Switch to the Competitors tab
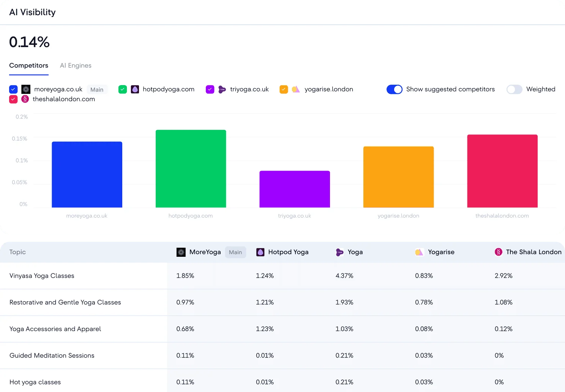 click(x=29, y=65)
